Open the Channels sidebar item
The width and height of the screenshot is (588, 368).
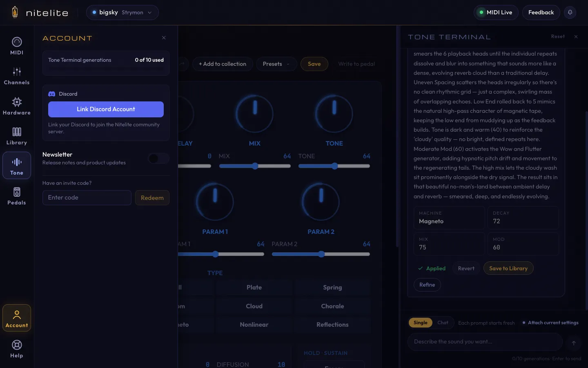pyautogui.click(x=17, y=76)
